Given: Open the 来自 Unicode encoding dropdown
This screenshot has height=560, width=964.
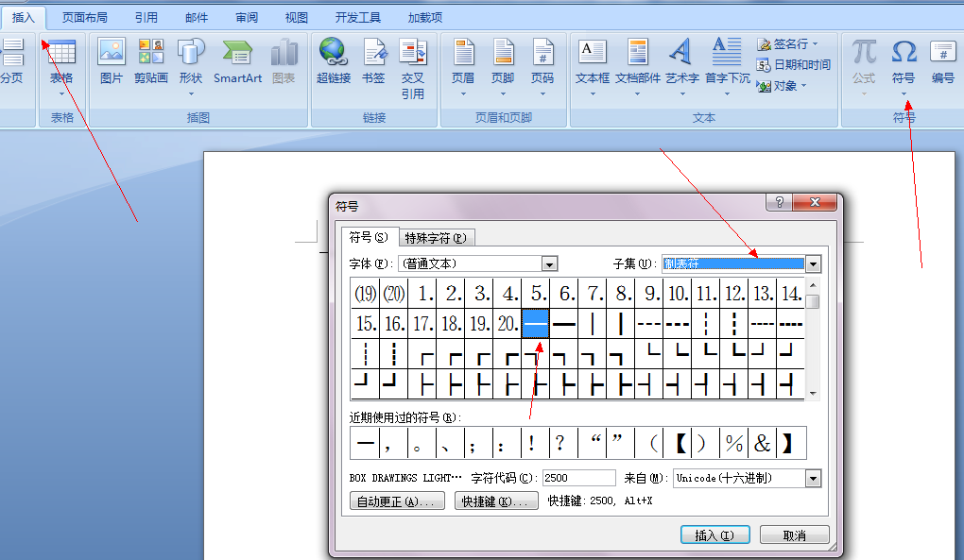Looking at the screenshot, I should pos(813,478).
